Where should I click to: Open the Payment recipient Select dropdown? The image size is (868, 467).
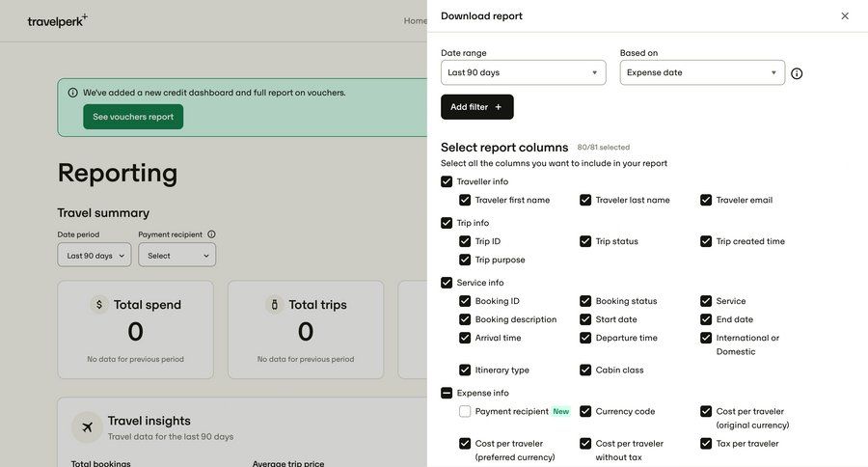[x=177, y=256]
